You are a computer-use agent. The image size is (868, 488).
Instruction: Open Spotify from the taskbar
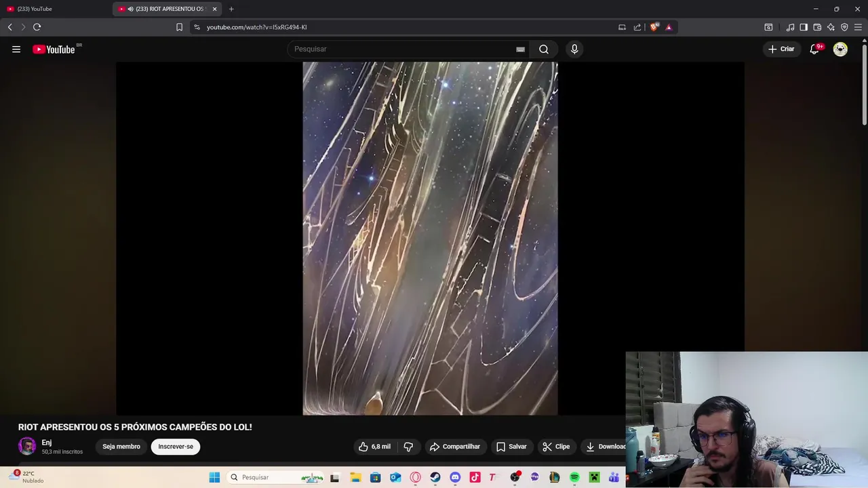(x=574, y=477)
